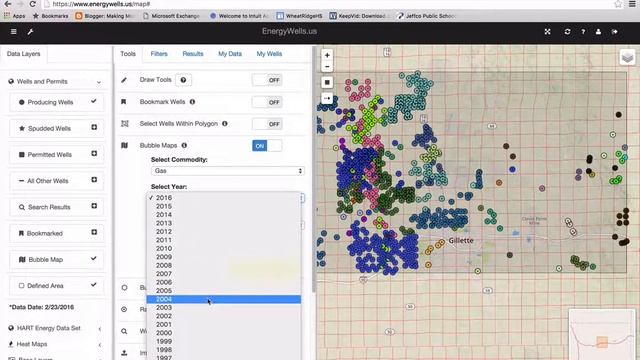Open the WheatRidgeHS bookmark
Screen dimensions: 640x360
300,16
